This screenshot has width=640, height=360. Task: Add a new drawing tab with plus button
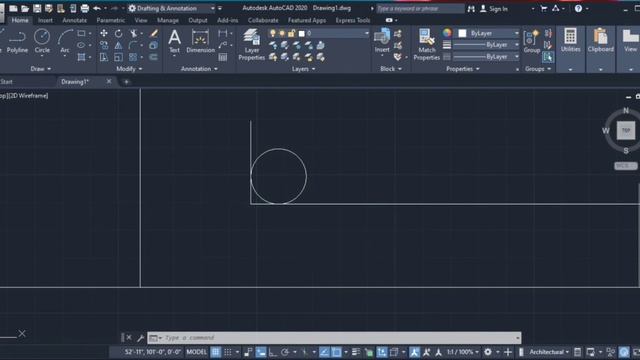pyautogui.click(x=126, y=82)
